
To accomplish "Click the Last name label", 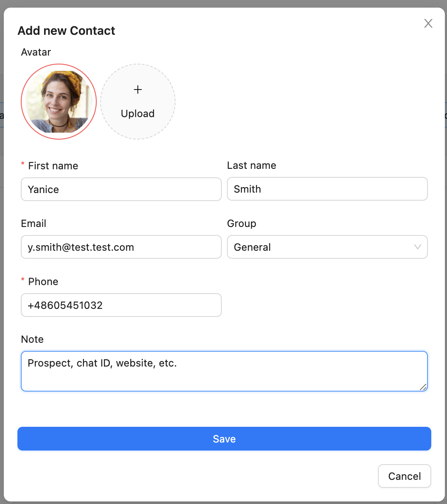I will pos(251,165).
